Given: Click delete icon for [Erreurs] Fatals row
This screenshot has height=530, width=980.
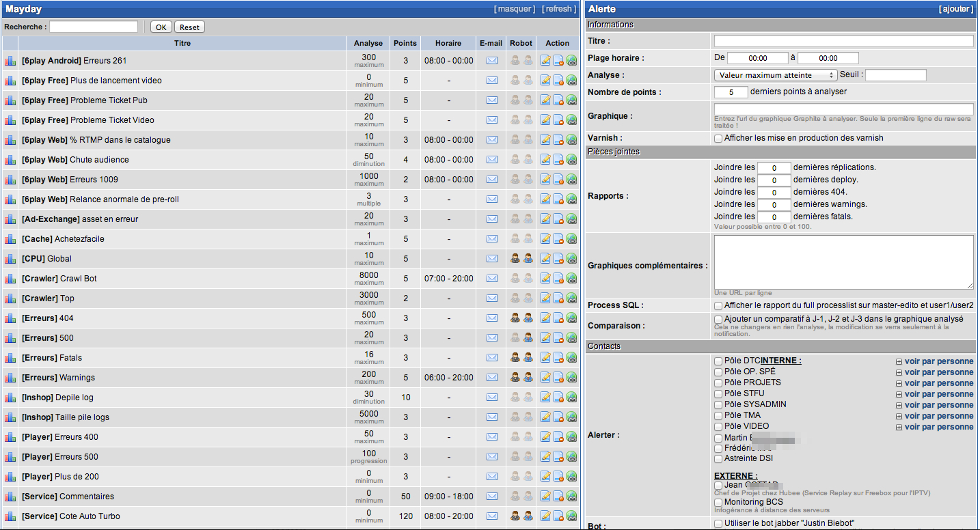Looking at the screenshot, I should [558, 358].
